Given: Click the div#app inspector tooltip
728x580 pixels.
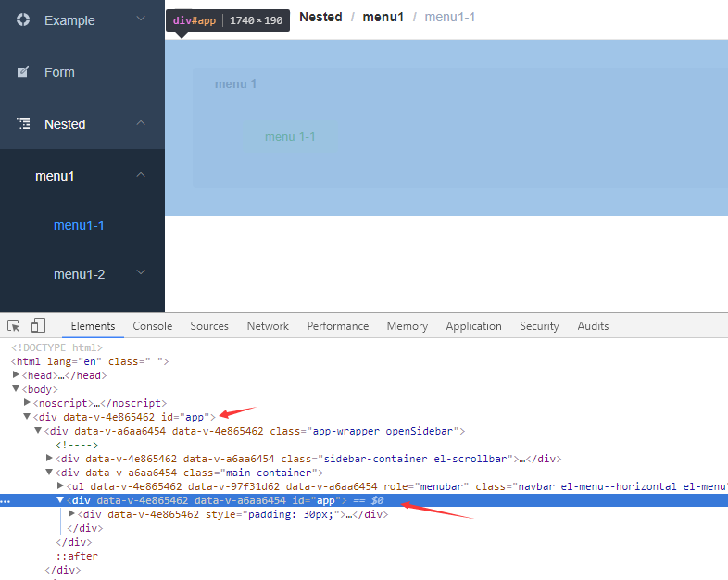Looking at the screenshot, I should point(228,20).
